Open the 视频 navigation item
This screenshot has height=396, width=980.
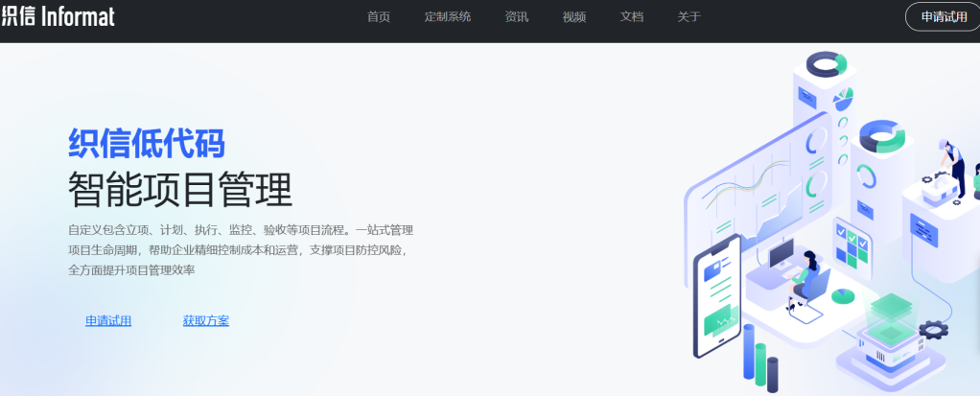coord(574,17)
